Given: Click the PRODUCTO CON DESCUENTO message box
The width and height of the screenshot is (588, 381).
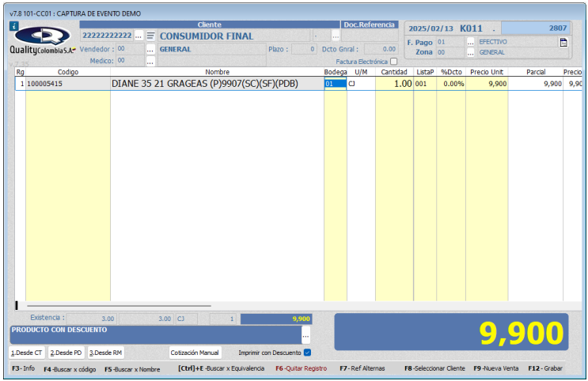Looking at the screenshot, I should coord(155,335).
